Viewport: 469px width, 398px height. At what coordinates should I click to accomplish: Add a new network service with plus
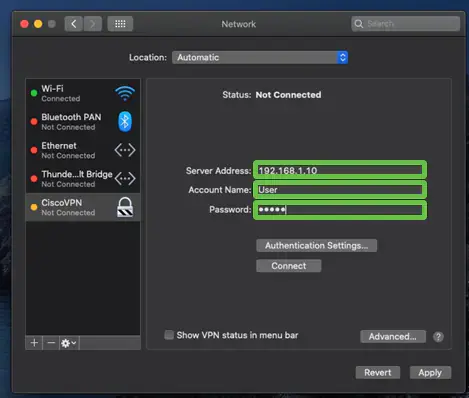point(34,343)
